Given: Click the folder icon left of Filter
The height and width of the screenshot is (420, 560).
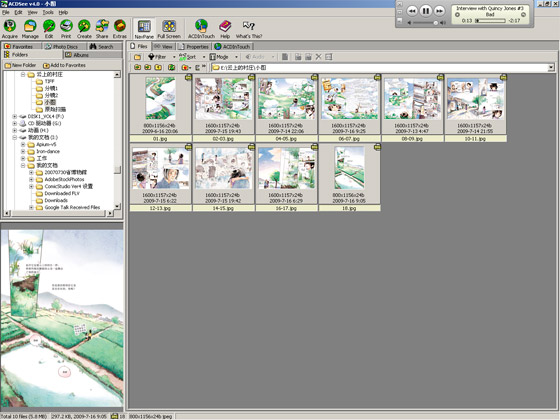Looking at the screenshot, I should 138,57.
